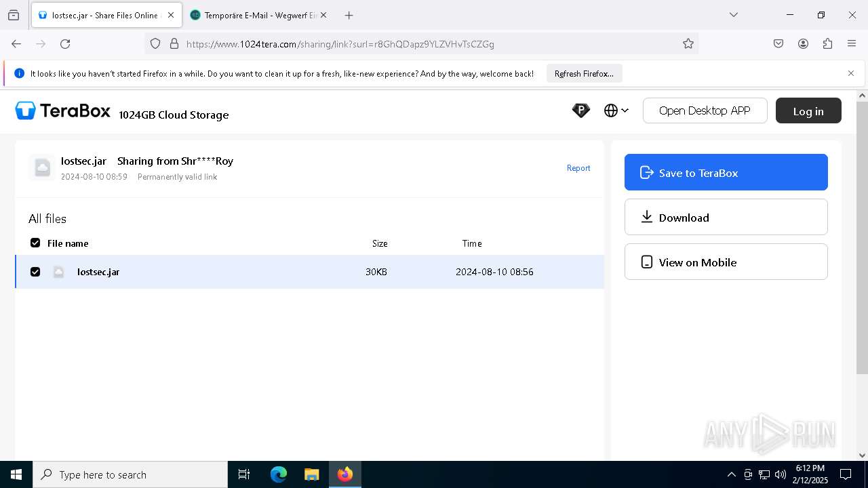868x488 pixels.
Task: Click the taskbar clock and date
Action: [810, 474]
